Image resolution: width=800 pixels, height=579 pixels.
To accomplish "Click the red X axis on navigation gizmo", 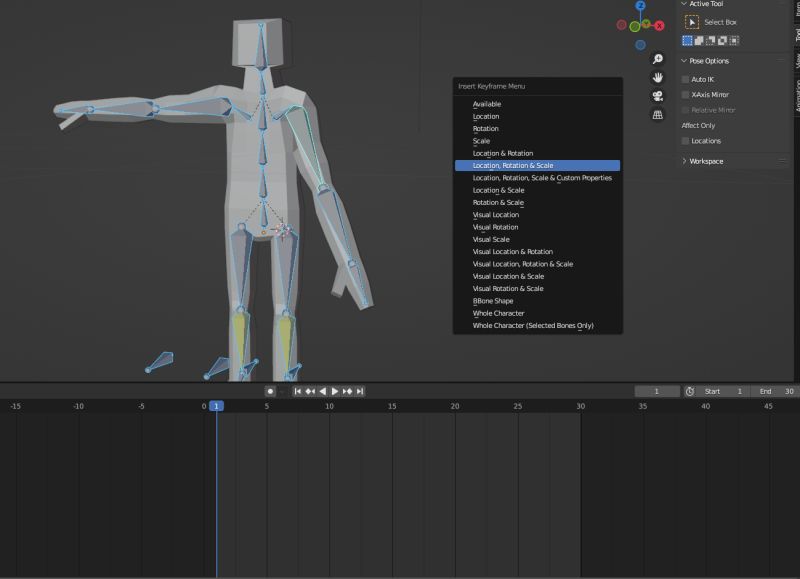I will pos(659,25).
